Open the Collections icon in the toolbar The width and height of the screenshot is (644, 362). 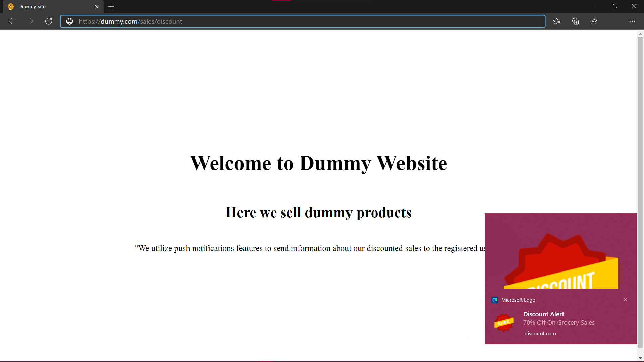click(x=575, y=21)
